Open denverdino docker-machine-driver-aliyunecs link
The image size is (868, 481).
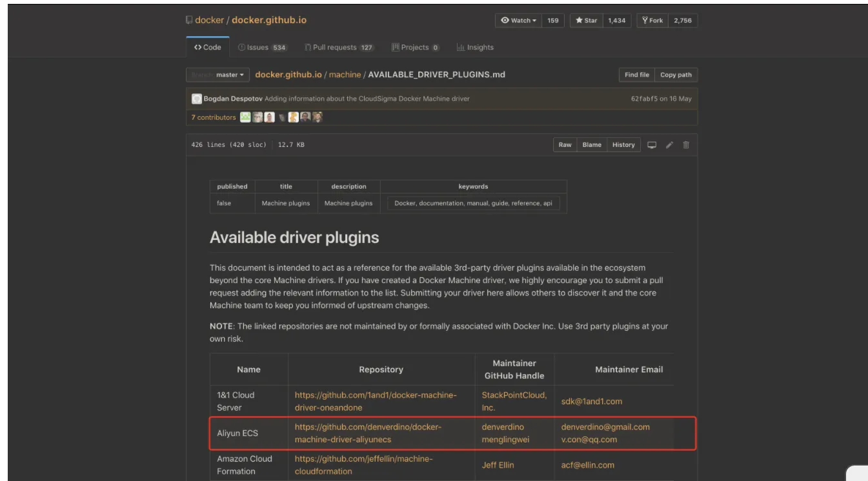[x=368, y=433]
